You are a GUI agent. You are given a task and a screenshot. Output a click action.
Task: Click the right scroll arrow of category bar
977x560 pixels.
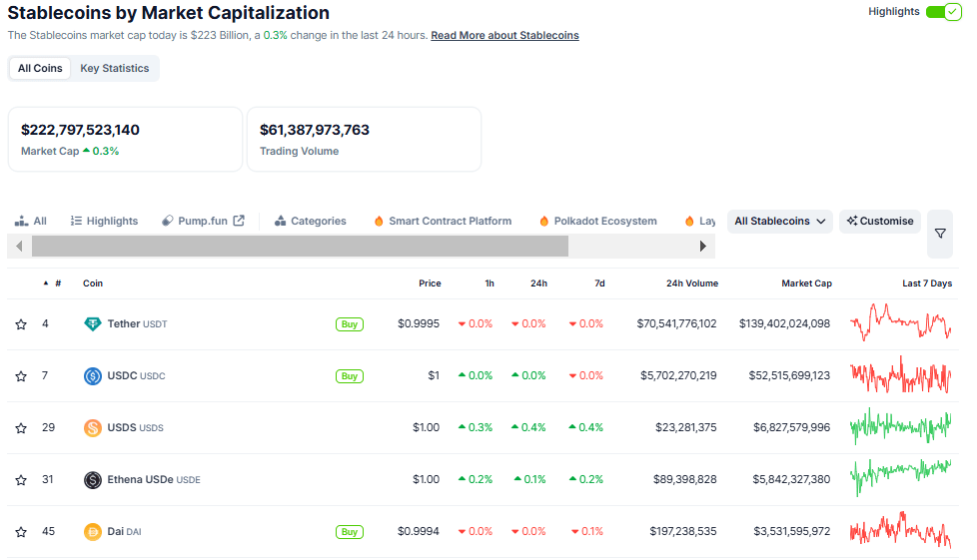click(x=703, y=246)
